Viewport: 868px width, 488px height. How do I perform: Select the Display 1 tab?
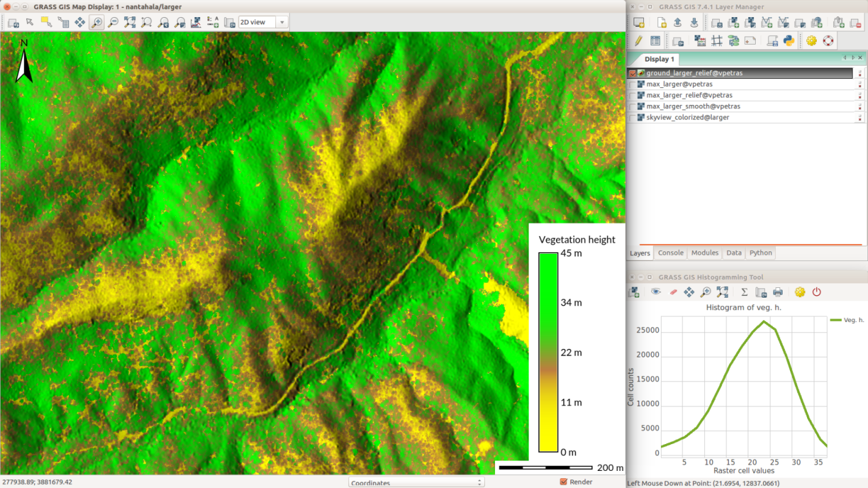(x=659, y=59)
